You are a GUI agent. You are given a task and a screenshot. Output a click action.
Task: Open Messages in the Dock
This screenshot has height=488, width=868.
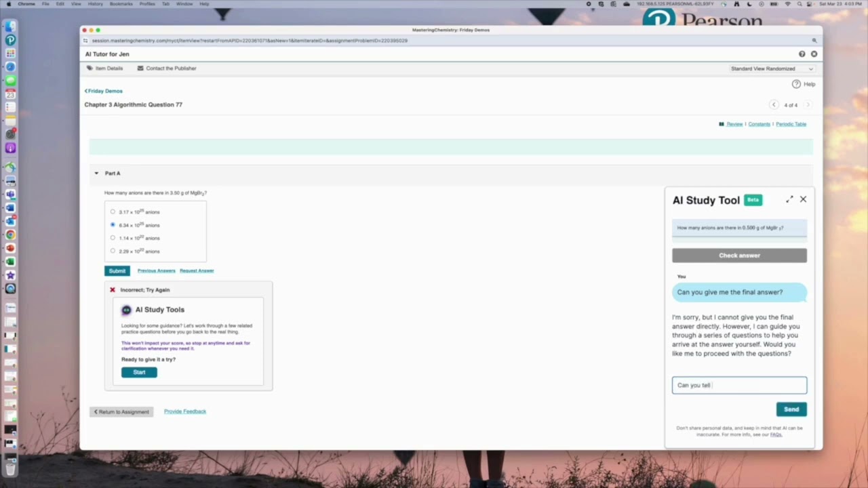pos(10,81)
